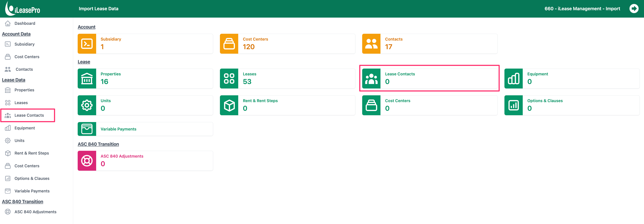Click the green arrow logout icon
Viewport: 644px width, 224px height.
click(x=634, y=9)
